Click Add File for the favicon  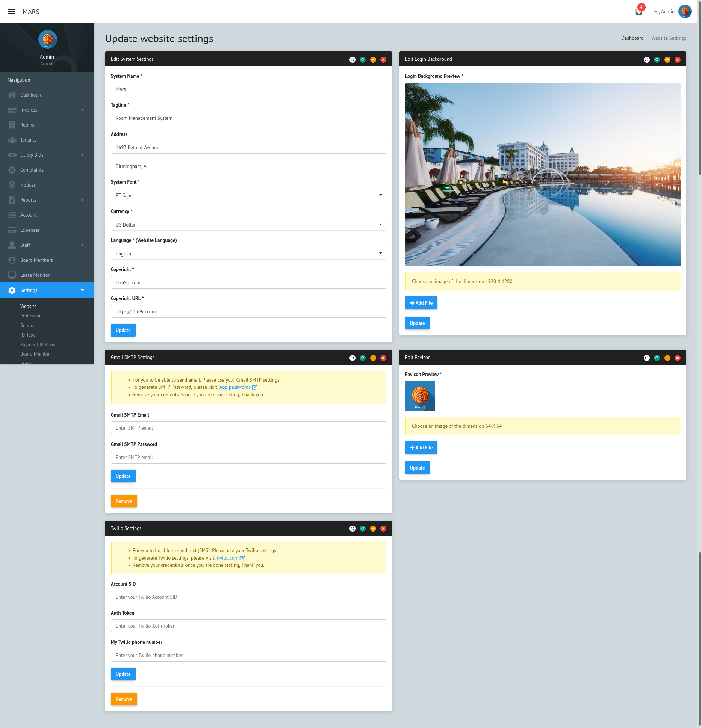coord(421,447)
